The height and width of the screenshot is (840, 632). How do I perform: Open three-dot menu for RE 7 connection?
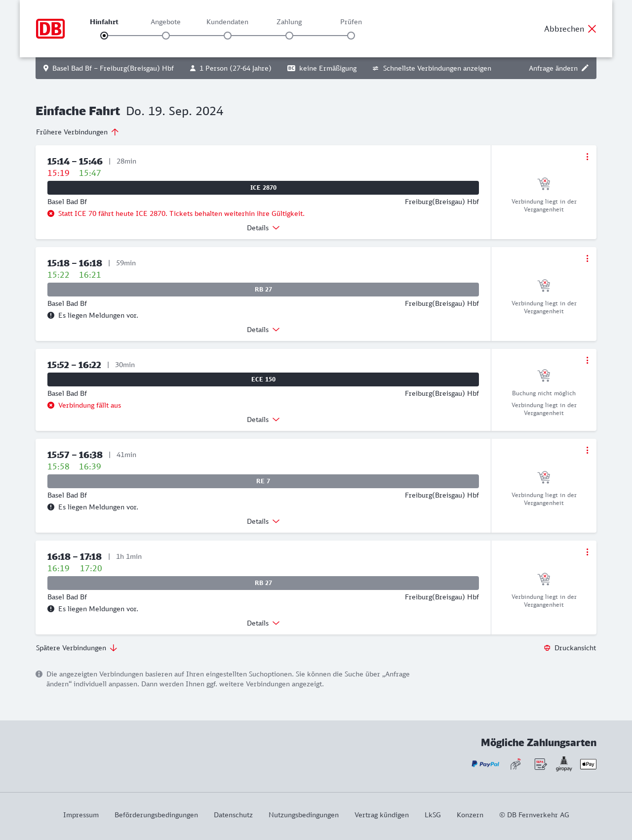[587, 450]
